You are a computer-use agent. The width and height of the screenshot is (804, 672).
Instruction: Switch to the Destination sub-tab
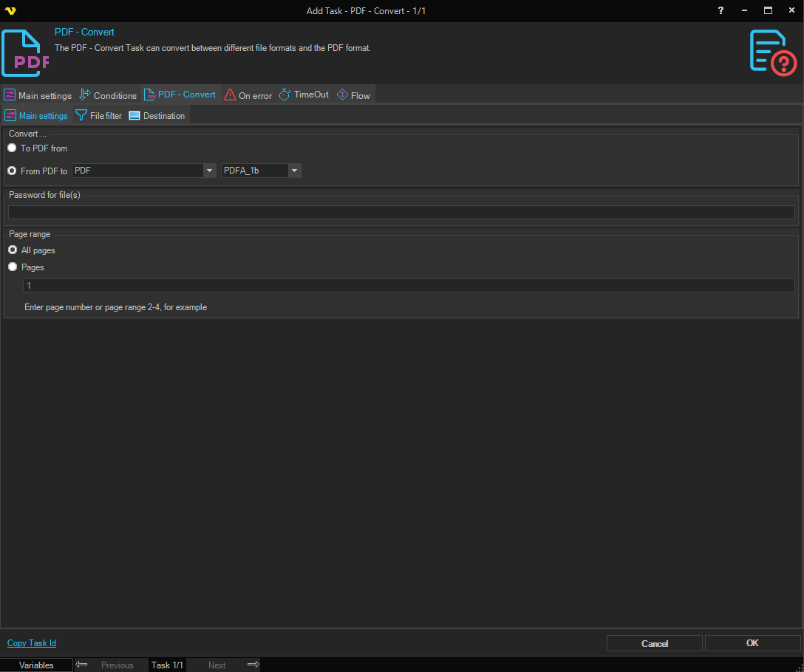pos(157,116)
